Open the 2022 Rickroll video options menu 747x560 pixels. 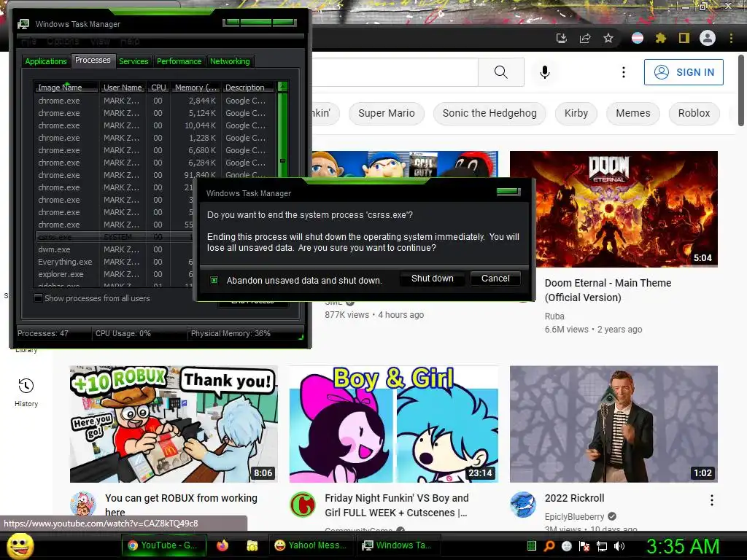[712, 500]
